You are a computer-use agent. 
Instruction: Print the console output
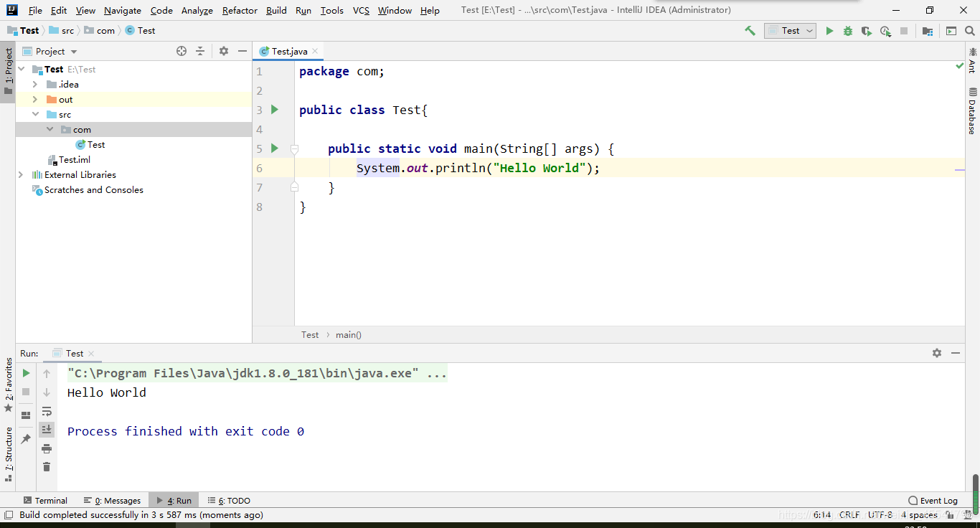pos(47,448)
